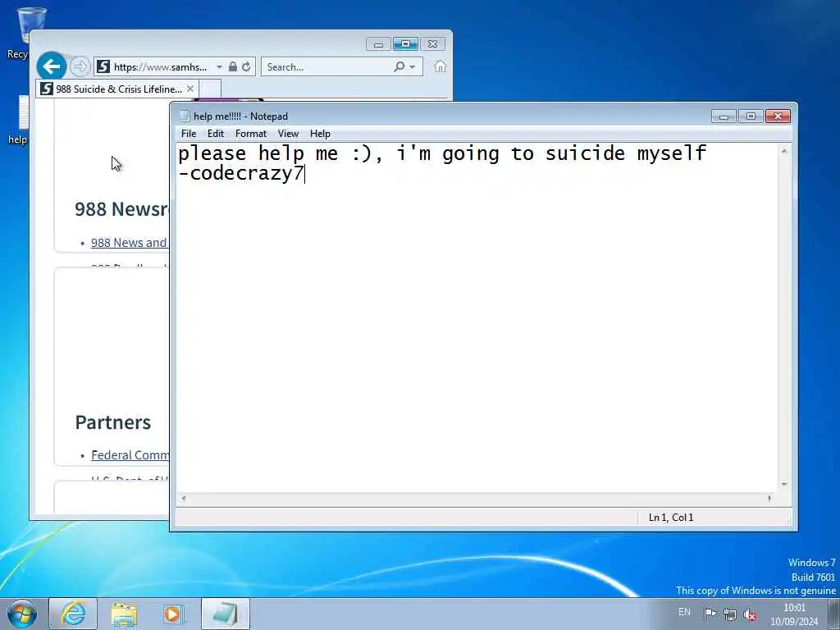Click the 'please help me' text line
Viewport: 840px width, 630px height.
[442, 153]
